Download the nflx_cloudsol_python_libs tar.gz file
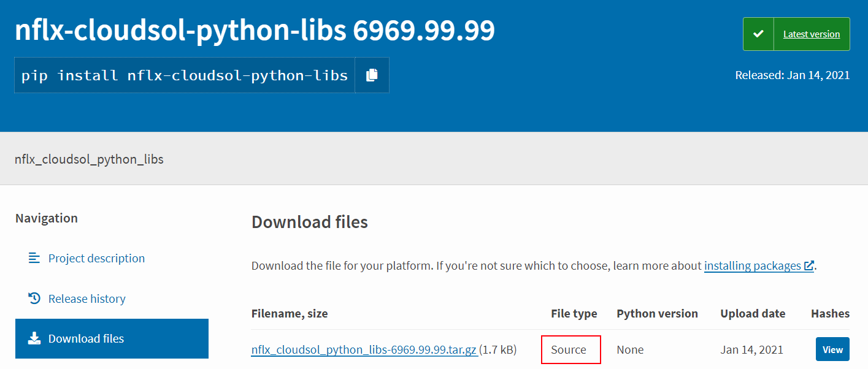 [364, 350]
